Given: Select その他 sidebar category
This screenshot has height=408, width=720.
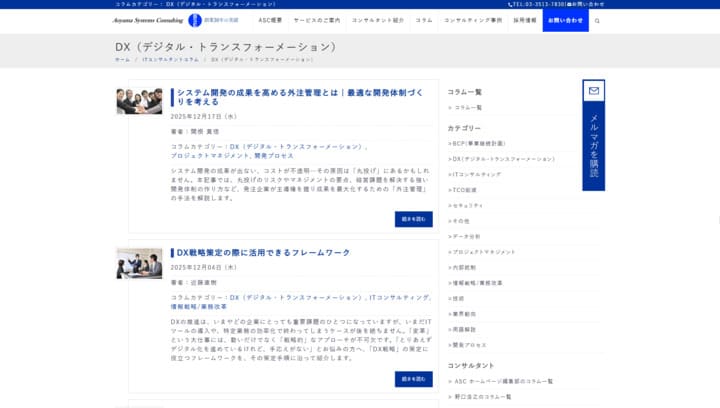Looking at the screenshot, I should coord(459,221).
